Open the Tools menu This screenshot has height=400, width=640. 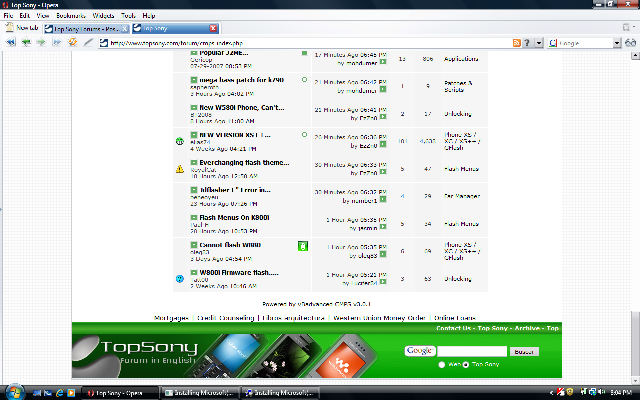pyautogui.click(x=128, y=16)
